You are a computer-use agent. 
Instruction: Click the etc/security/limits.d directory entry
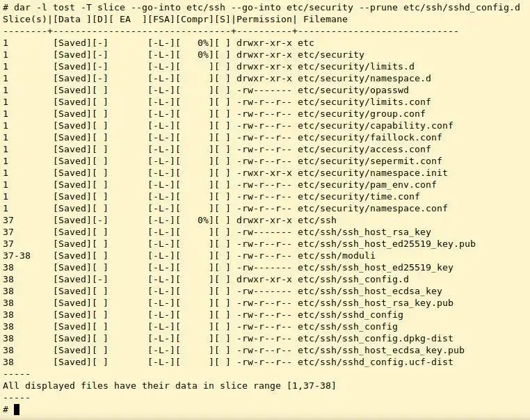(x=356, y=67)
